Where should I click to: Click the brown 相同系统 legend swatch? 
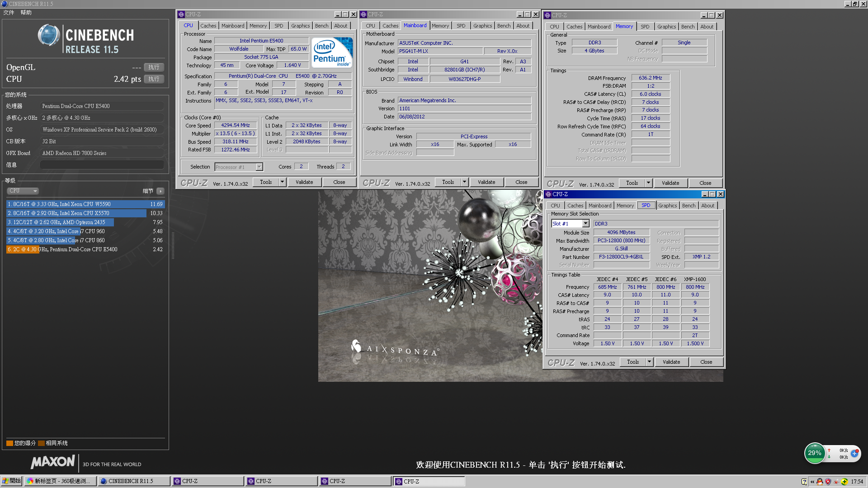(41, 443)
